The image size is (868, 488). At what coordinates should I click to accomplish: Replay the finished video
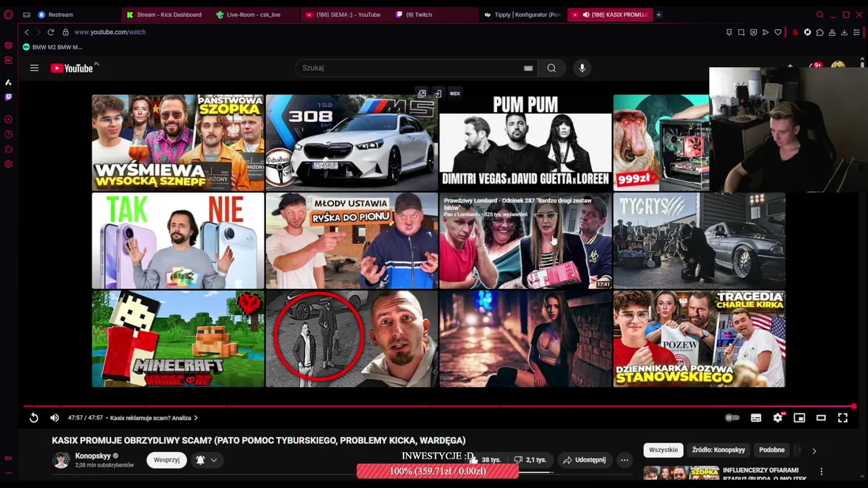34,418
